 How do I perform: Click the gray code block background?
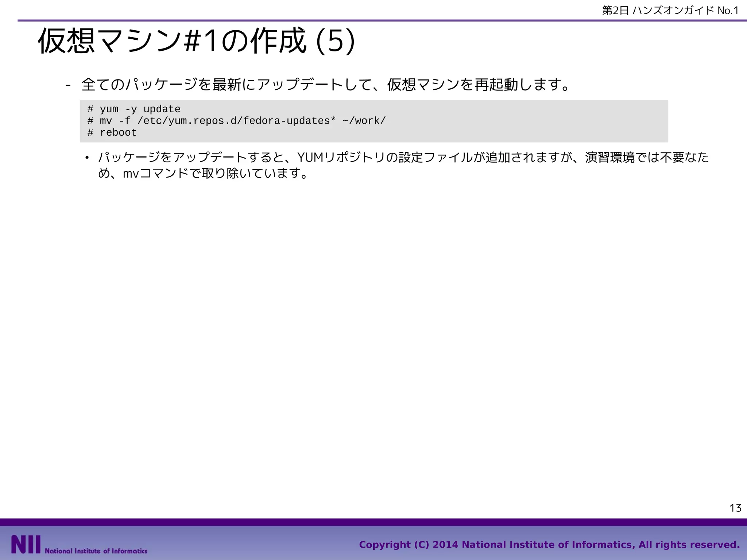pos(529,121)
